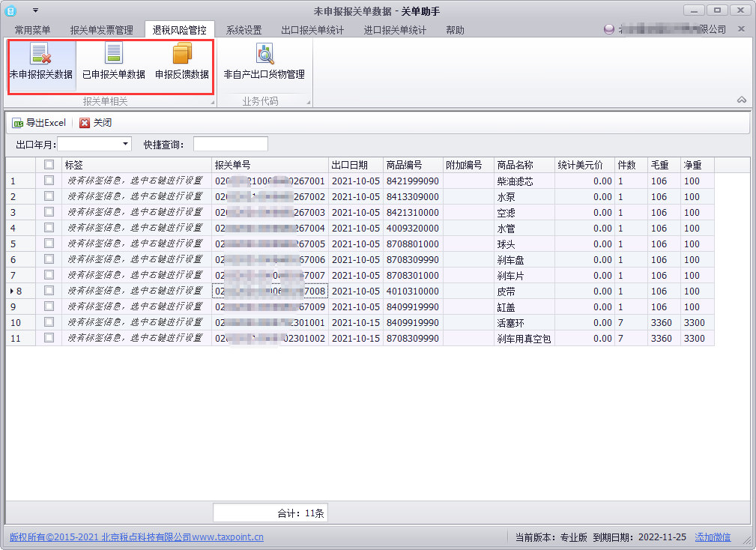Click status bar 到期日期 2022-11-25 text

pos(639,537)
